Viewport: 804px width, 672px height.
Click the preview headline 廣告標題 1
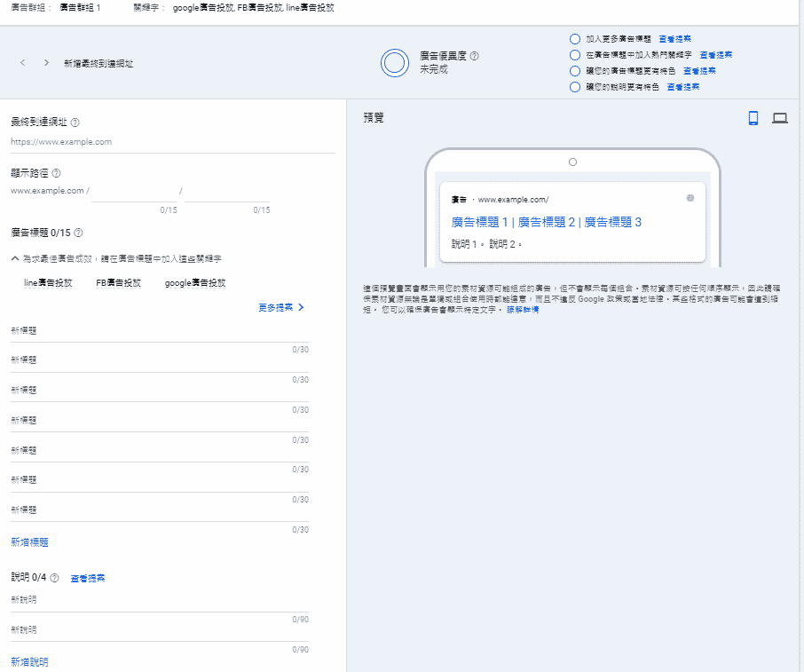479,222
